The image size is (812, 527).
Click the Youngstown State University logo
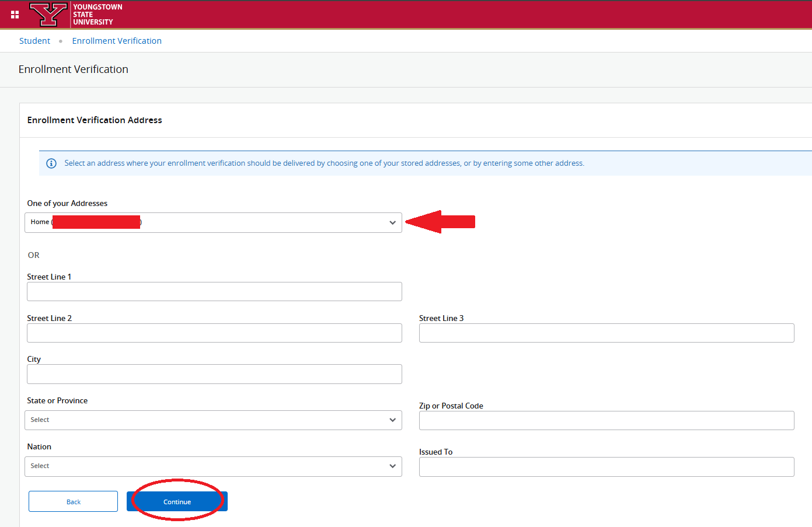click(x=49, y=14)
